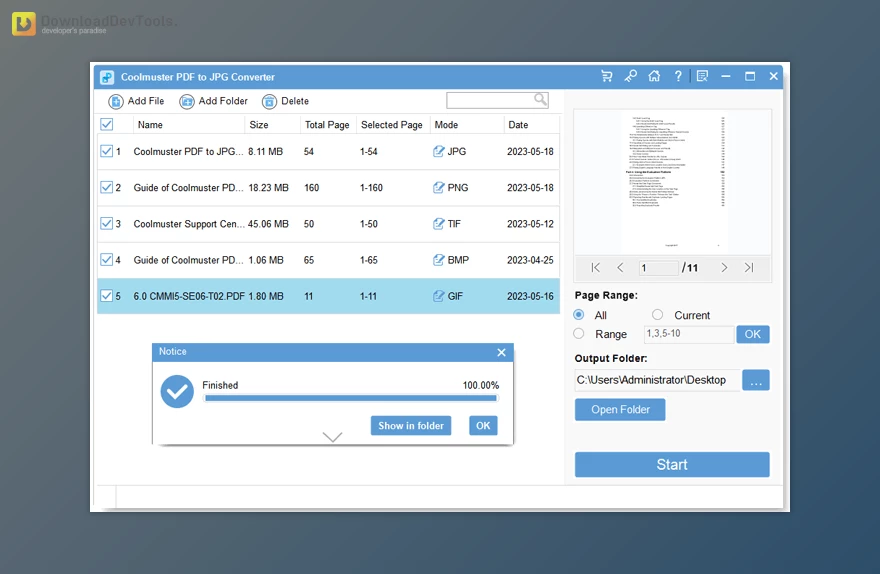
Task: Toggle the select-all checkbox in header
Action: (107, 125)
